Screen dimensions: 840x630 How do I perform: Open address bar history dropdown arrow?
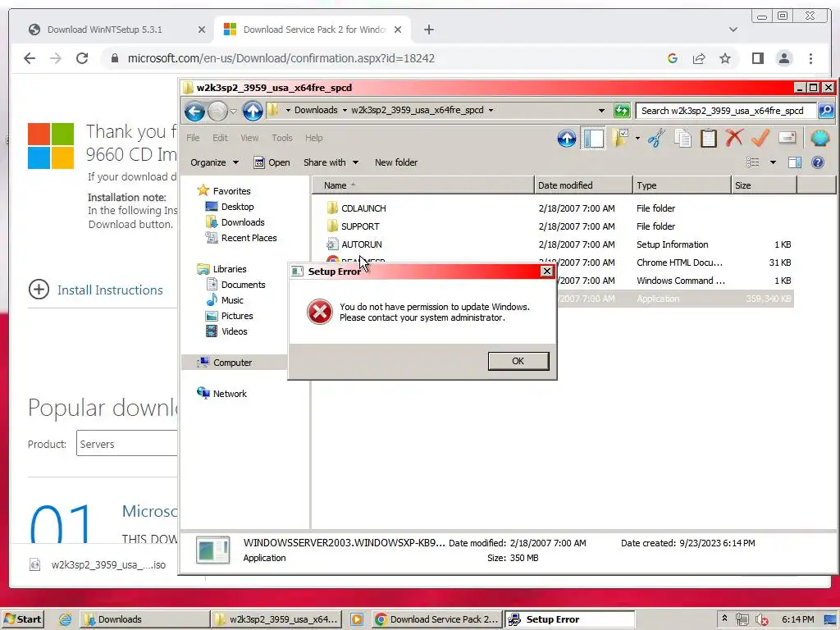601,111
